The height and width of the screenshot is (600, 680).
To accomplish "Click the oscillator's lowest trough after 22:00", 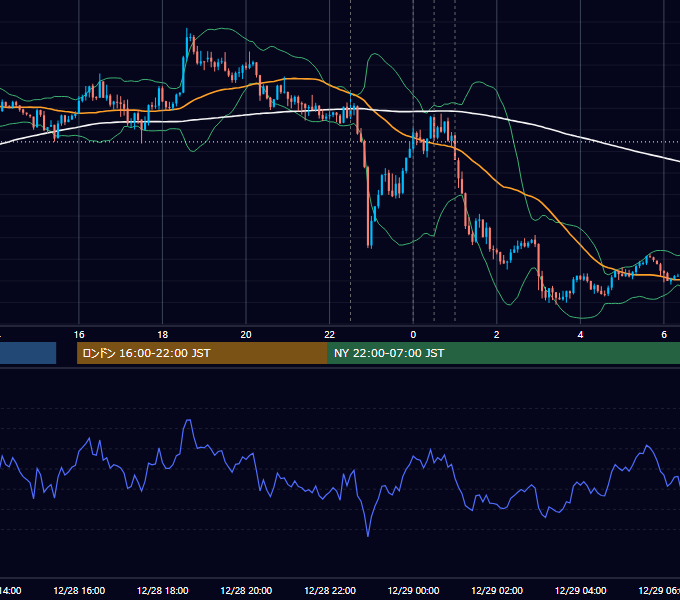I will (368, 535).
